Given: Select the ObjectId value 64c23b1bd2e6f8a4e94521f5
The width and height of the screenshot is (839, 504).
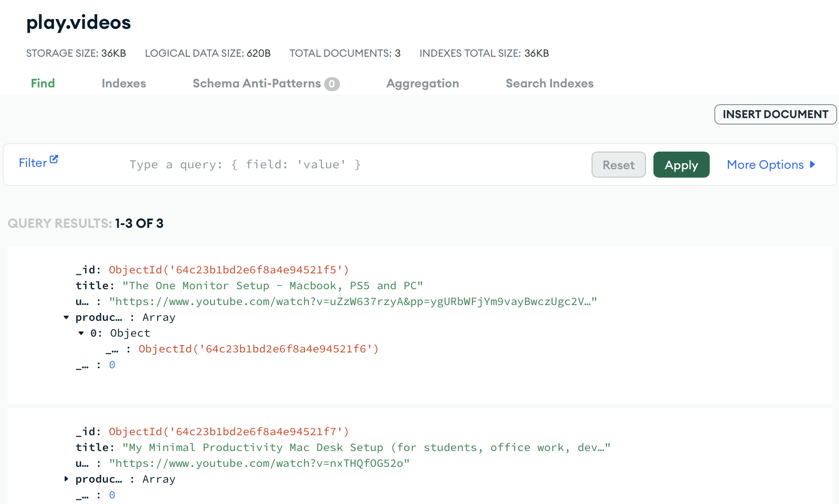Looking at the screenshot, I should [x=228, y=270].
